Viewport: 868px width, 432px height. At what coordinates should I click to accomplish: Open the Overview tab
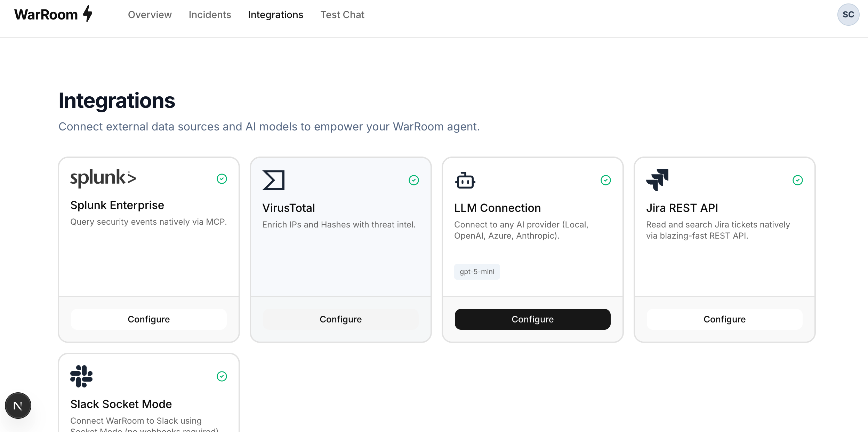pyautogui.click(x=150, y=15)
